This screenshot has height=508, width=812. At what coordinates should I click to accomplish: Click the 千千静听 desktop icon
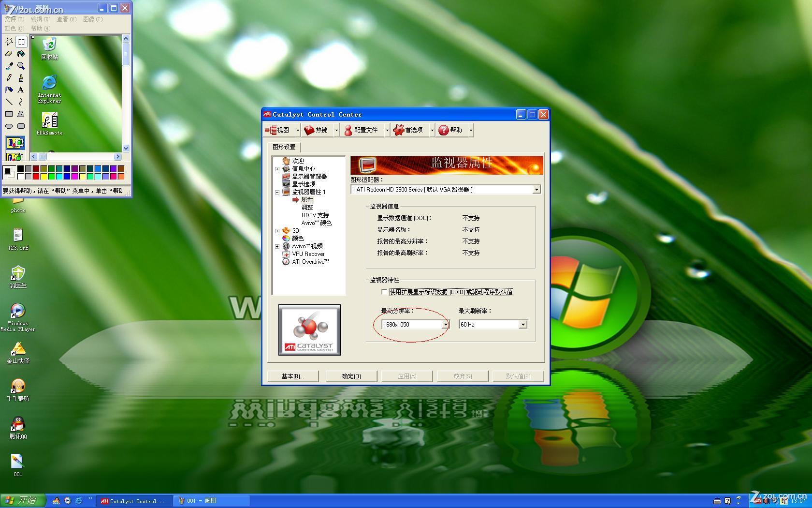pyautogui.click(x=18, y=390)
